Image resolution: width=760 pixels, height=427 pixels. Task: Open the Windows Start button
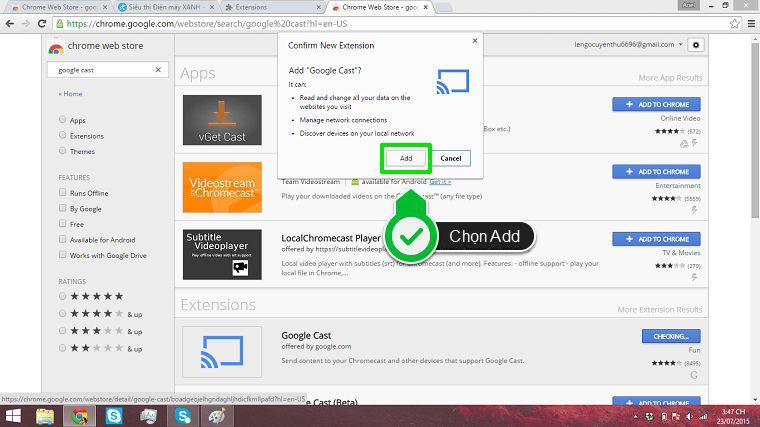tap(13, 416)
